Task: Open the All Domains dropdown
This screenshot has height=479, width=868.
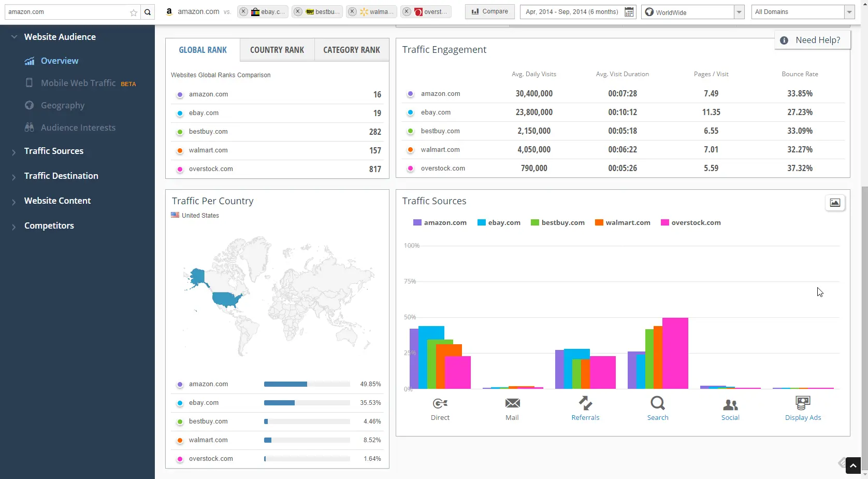Action: (849, 12)
